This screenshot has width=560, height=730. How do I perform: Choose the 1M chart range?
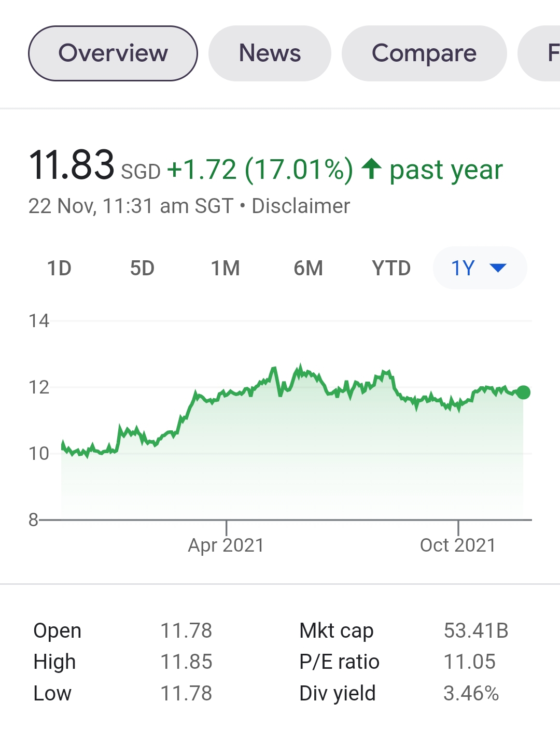[x=225, y=268]
